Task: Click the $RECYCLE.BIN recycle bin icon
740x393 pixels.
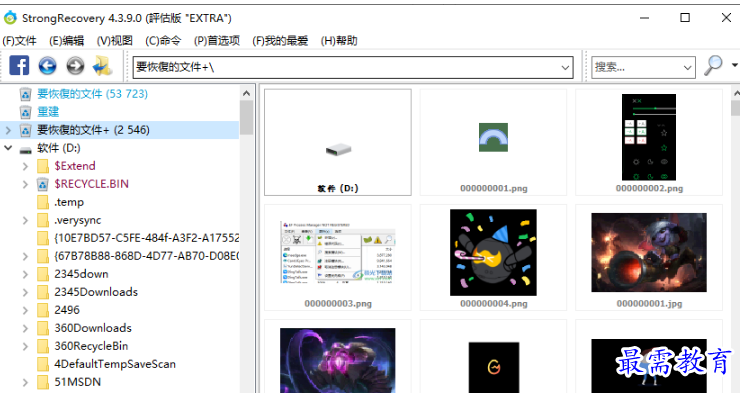Action: pos(43,184)
